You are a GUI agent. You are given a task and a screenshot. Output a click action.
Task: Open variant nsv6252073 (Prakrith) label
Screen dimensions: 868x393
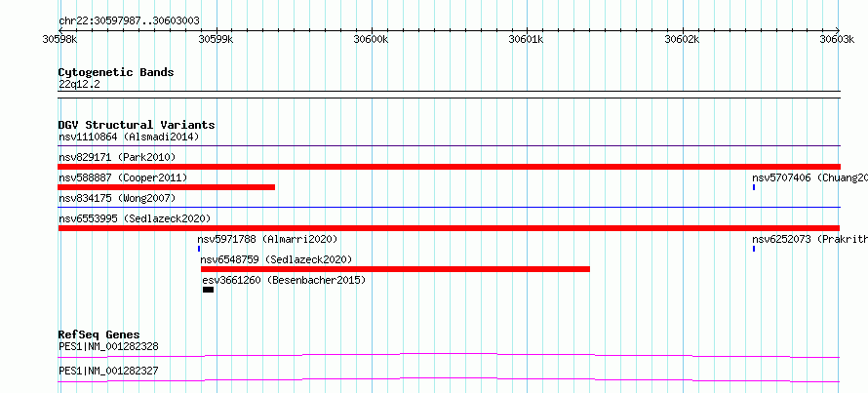(809, 240)
